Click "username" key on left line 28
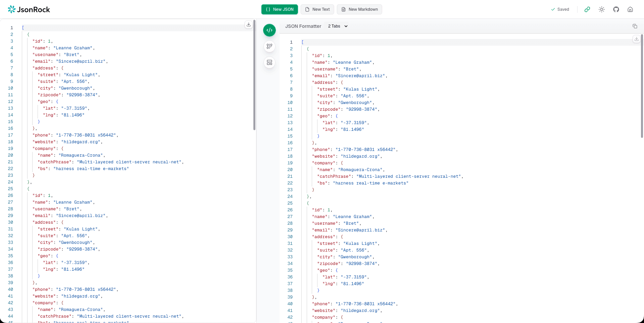Image resolution: width=644 pixels, height=323 pixels. pos(46,209)
